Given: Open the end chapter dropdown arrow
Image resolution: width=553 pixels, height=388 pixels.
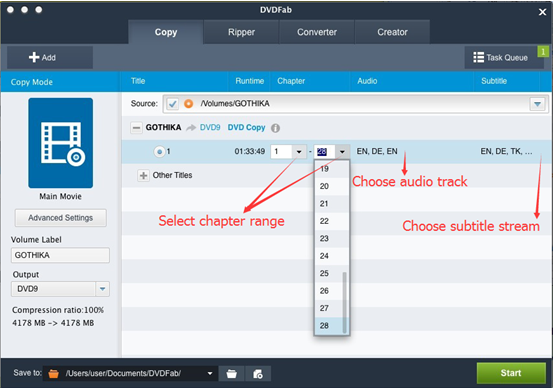Looking at the screenshot, I should click(x=342, y=152).
